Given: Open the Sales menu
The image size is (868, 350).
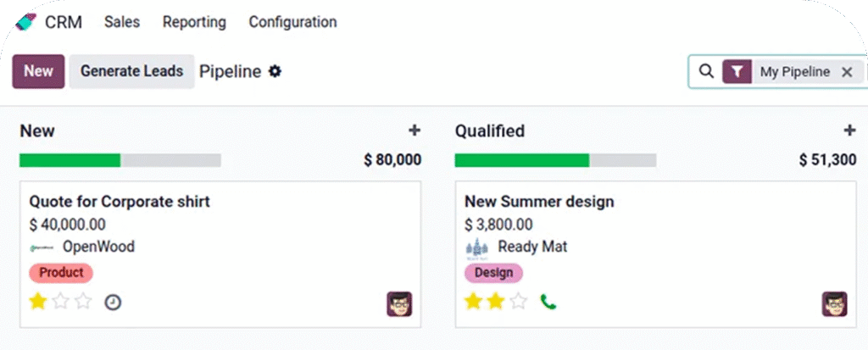Looking at the screenshot, I should (122, 22).
